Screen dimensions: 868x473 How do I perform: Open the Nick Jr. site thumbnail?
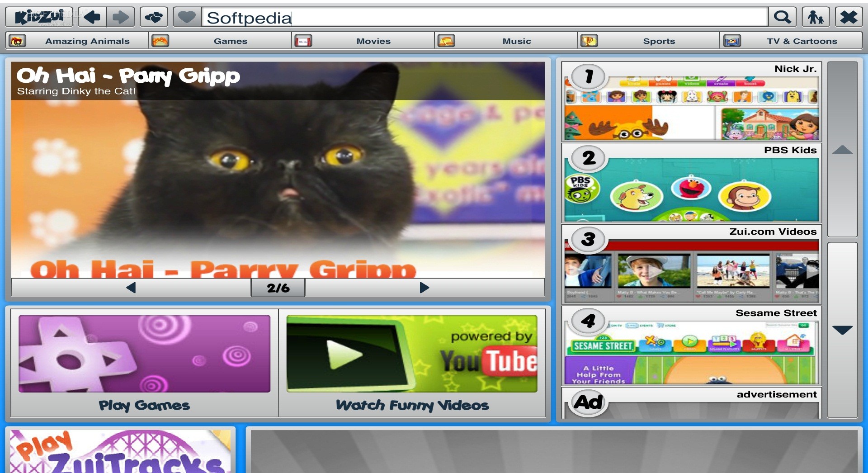(x=691, y=108)
